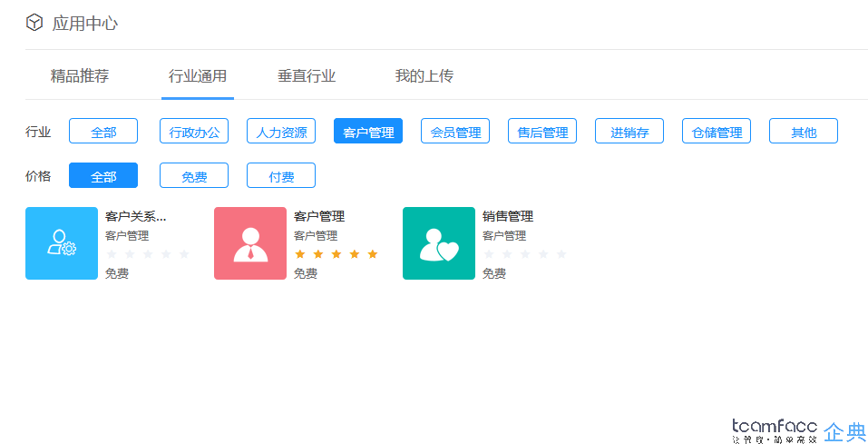Image resolution: width=868 pixels, height=444 pixels.
Task: Set price filter to 全部
Action: click(x=103, y=176)
